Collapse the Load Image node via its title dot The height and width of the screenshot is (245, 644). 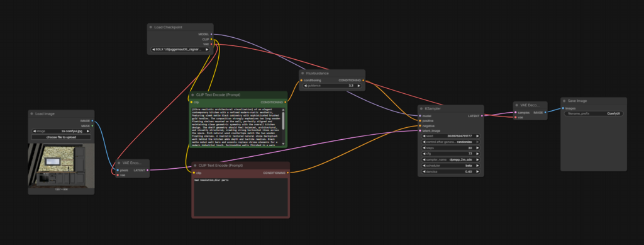pyautogui.click(x=32, y=114)
